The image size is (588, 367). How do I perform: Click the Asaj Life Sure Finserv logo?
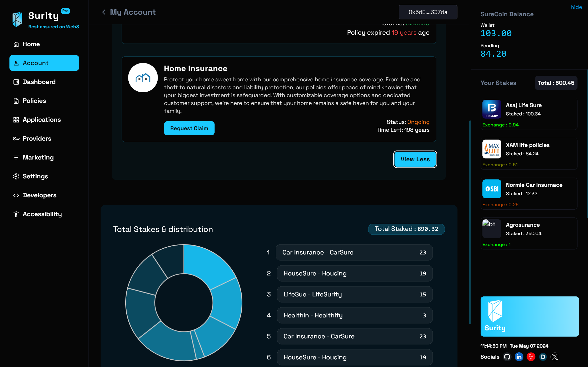(492, 109)
